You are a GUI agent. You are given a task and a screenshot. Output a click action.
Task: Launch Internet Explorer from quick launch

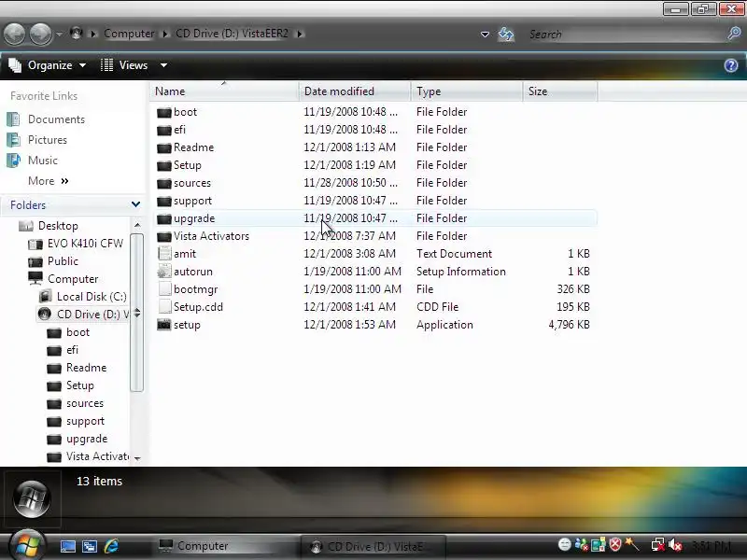coord(111,546)
